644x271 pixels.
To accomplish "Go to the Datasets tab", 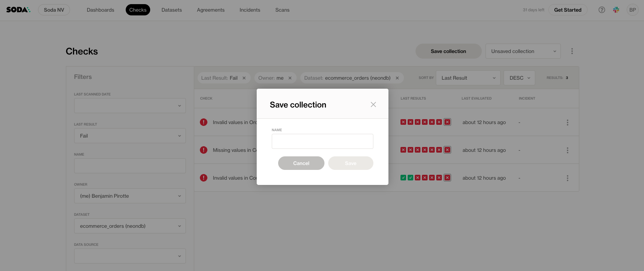I will click(x=172, y=10).
